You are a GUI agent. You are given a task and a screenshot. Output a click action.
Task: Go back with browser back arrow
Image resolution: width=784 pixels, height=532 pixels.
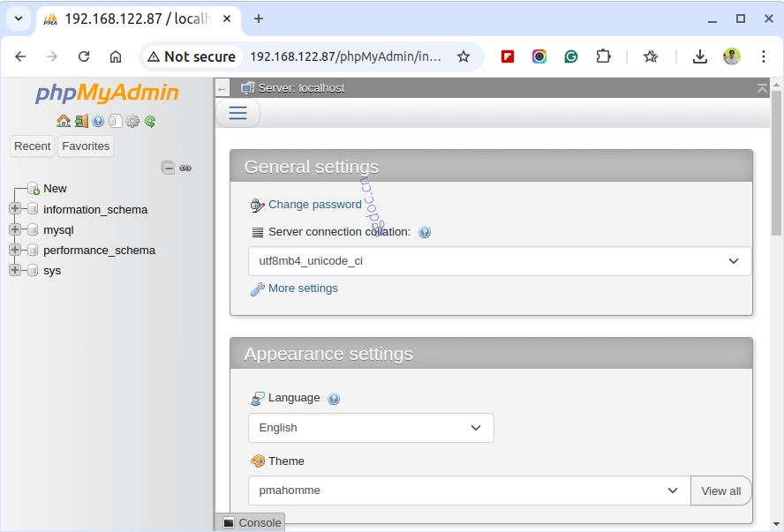[20, 56]
